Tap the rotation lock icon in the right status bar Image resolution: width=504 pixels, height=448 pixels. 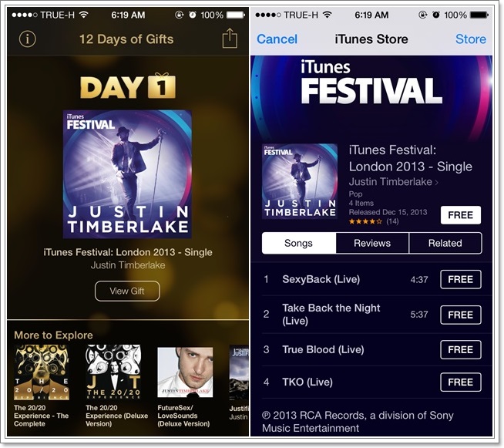[423, 15]
